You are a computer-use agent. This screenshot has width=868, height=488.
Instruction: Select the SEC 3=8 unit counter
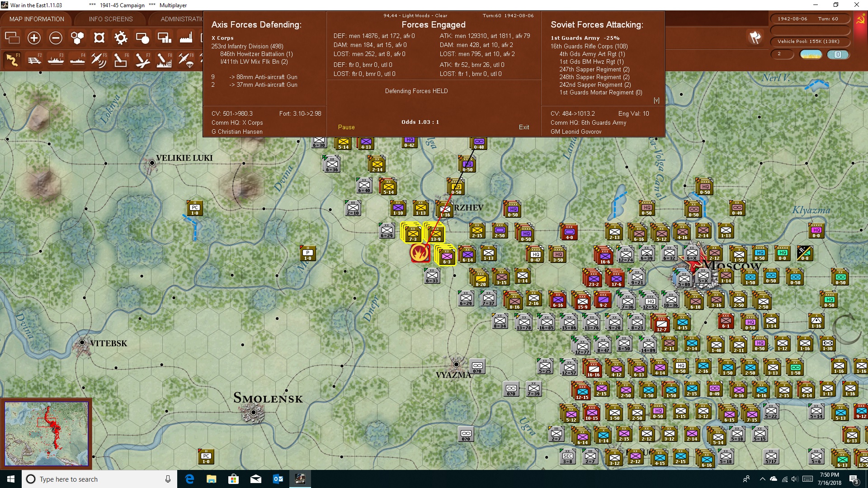point(568,457)
